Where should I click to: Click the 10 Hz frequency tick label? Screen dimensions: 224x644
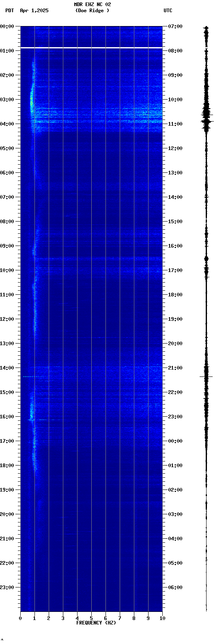pyautogui.click(x=162, y=618)
